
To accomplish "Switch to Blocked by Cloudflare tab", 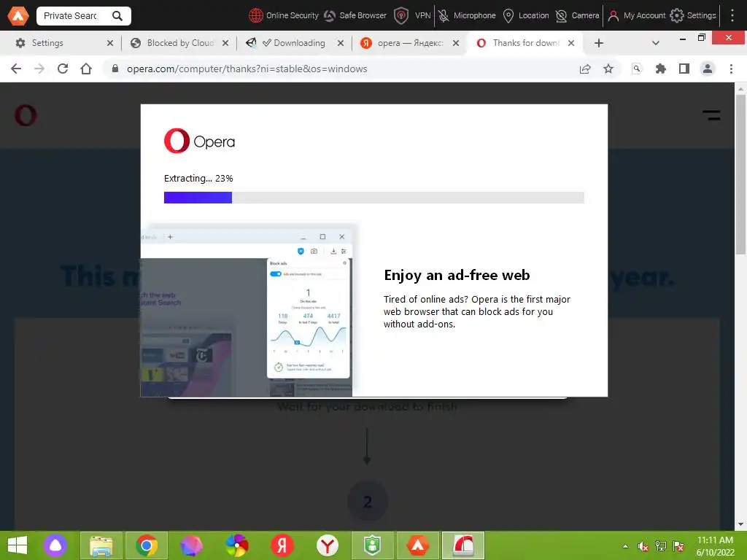I will [180, 43].
